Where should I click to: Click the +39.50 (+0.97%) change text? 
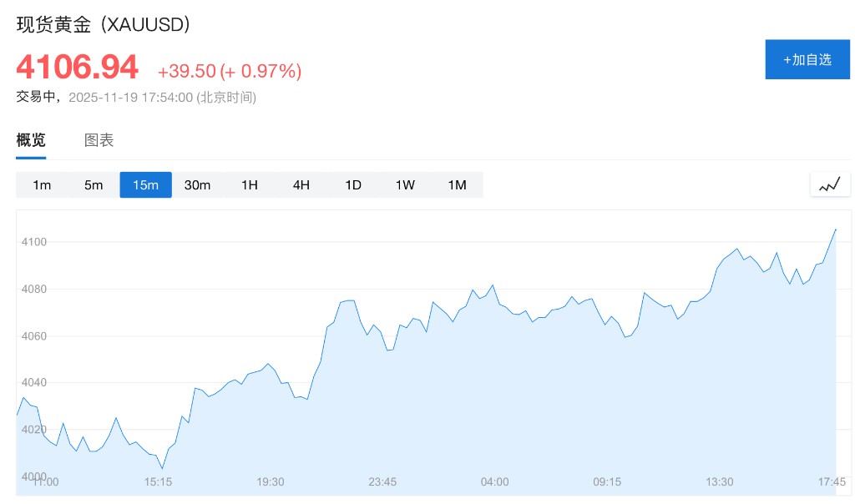pyautogui.click(x=229, y=72)
